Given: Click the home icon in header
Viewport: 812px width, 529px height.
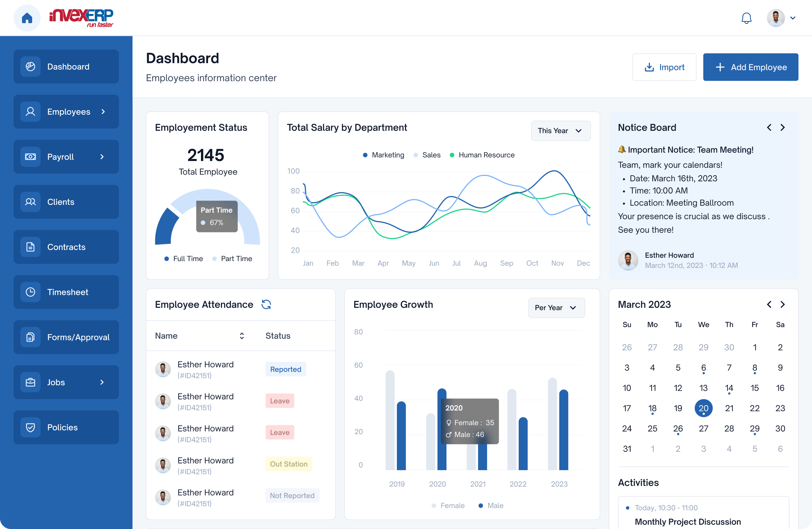Looking at the screenshot, I should [x=27, y=18].
